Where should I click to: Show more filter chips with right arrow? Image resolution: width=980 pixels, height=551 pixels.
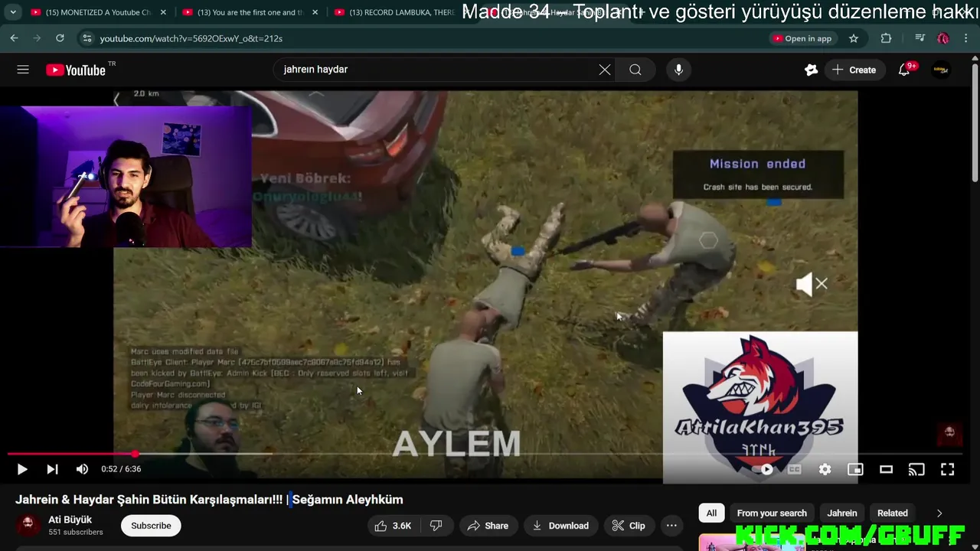tap(939, 514)
